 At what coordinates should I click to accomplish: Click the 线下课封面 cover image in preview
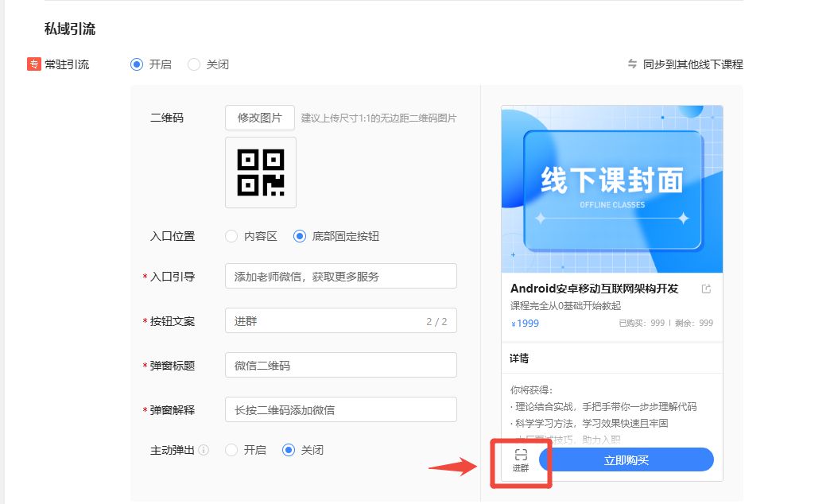coord(611,189)
